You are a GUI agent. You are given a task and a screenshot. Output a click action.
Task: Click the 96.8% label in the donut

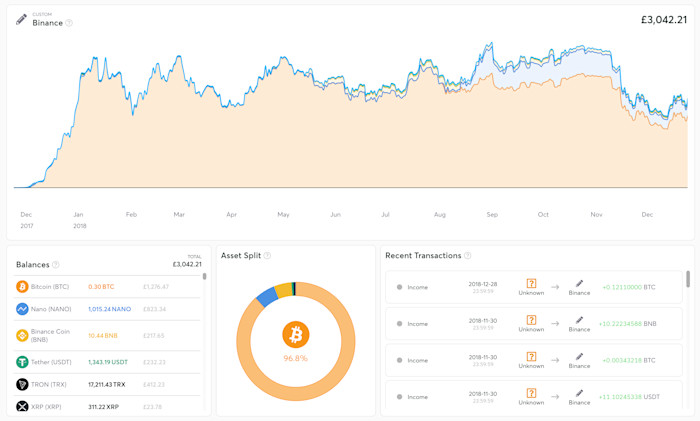point(296,358)
